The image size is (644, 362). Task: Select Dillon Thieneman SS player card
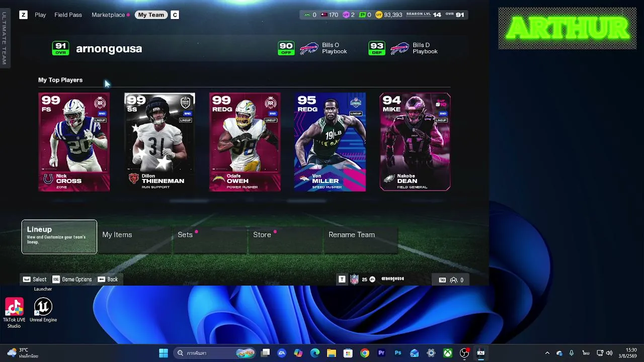(159, 142)
